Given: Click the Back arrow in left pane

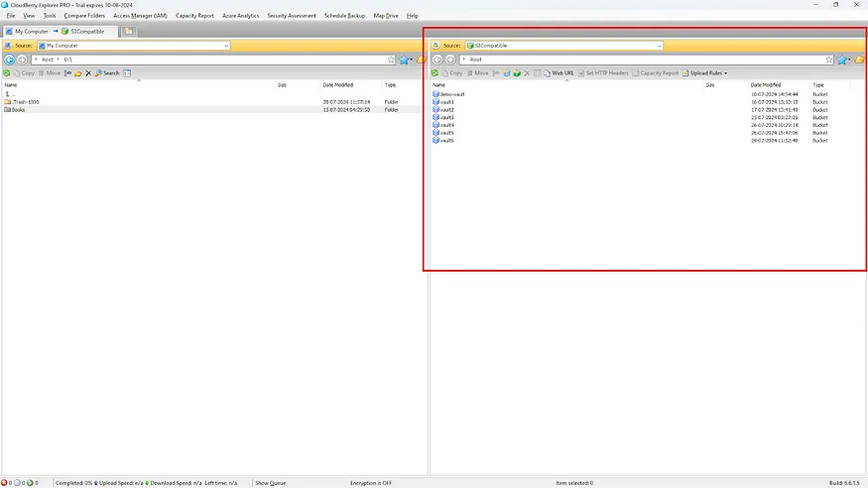Looking at the screenshot, I should pos(10,60).
